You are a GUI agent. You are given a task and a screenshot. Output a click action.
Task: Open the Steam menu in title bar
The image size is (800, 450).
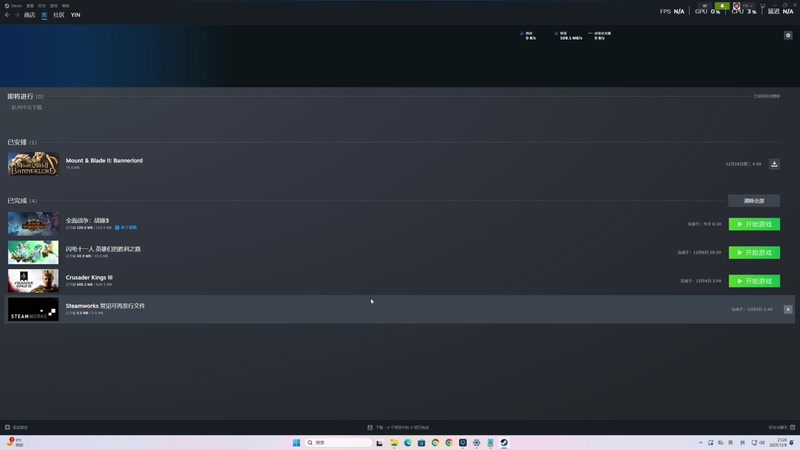13,6
